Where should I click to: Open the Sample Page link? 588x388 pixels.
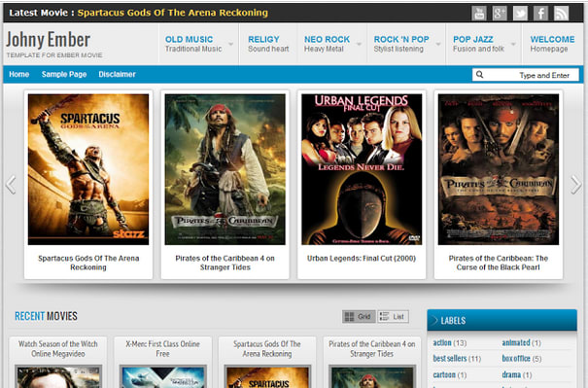(64, 74)
